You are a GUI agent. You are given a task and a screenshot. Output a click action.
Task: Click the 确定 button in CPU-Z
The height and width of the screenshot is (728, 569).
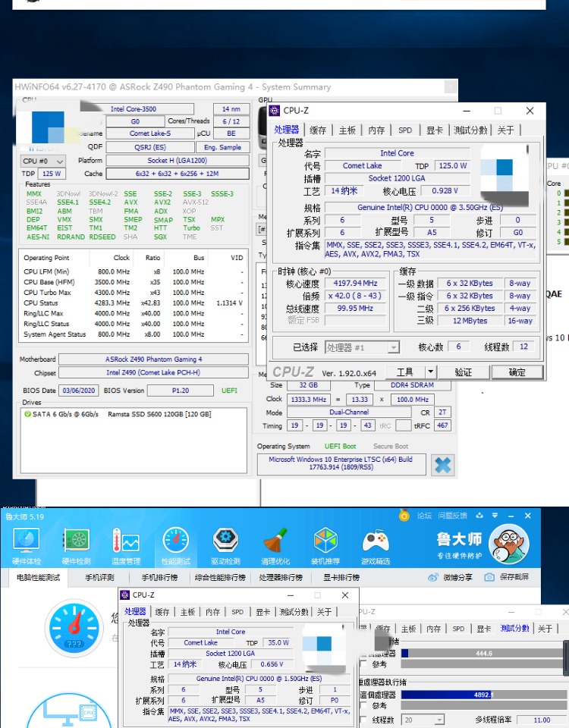pos(517,372)
